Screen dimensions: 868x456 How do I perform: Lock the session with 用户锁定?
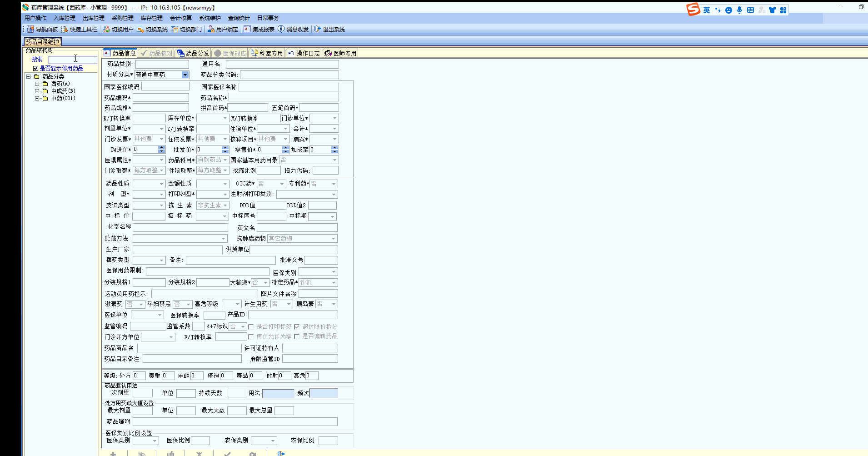[x=223, y=29]
